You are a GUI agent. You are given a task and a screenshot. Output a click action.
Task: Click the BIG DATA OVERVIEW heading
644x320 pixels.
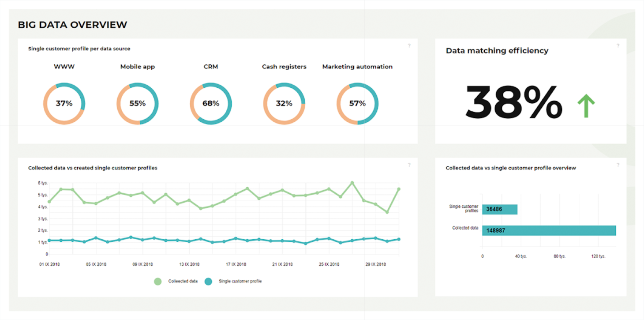tap(72, 25)
